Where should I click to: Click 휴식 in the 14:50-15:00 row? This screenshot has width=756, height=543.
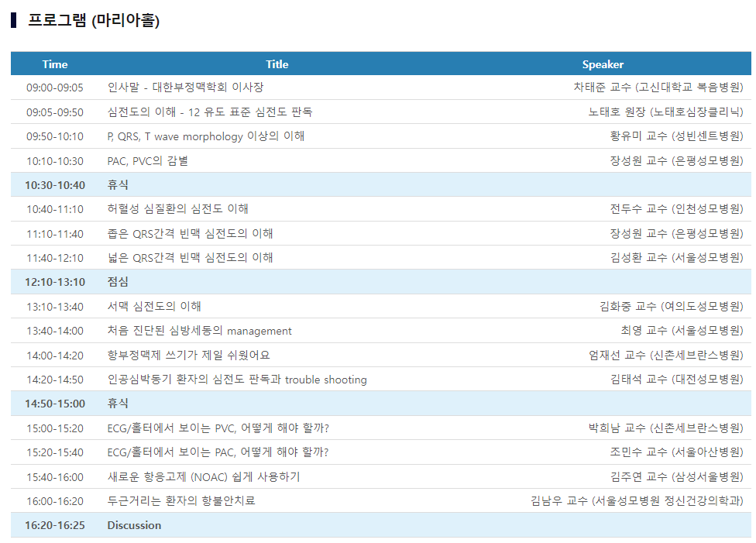(118, 403)
